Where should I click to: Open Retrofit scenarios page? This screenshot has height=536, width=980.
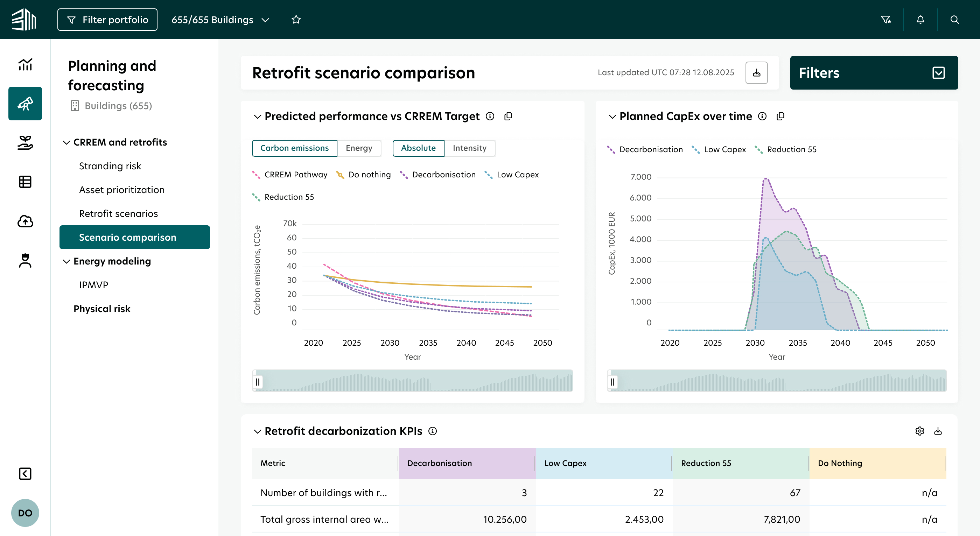118,213
